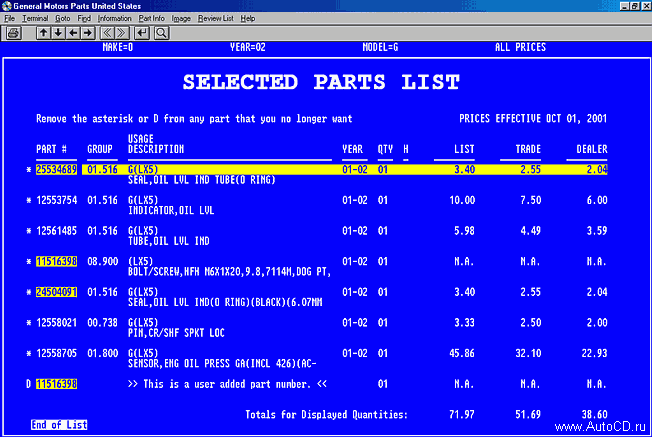Image resolution: width=652 pixels, height=437 pixels.
Task: Click trade price 32.10
Action: (x=528, y=353)
